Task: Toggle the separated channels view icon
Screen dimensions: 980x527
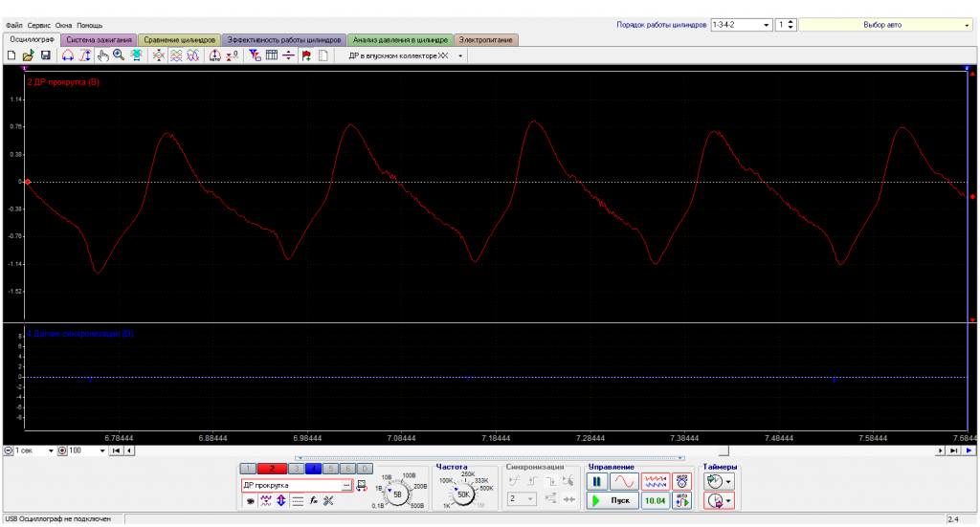Action: click(176, 55)
